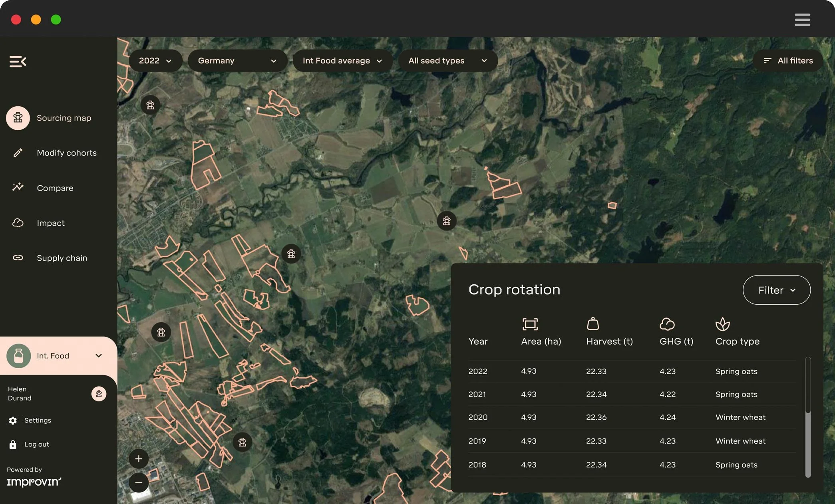Open the Modify cohorts menu item
The height and width of the screenshot is (504, 835).
pyautogui.click(x=67, y=153)
